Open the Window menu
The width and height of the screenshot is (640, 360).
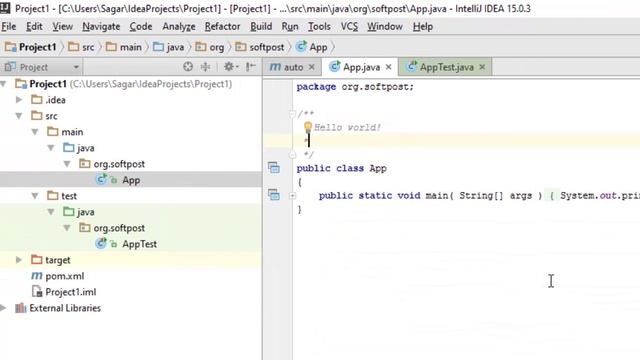pyautogui.click(x=385, y=27)
